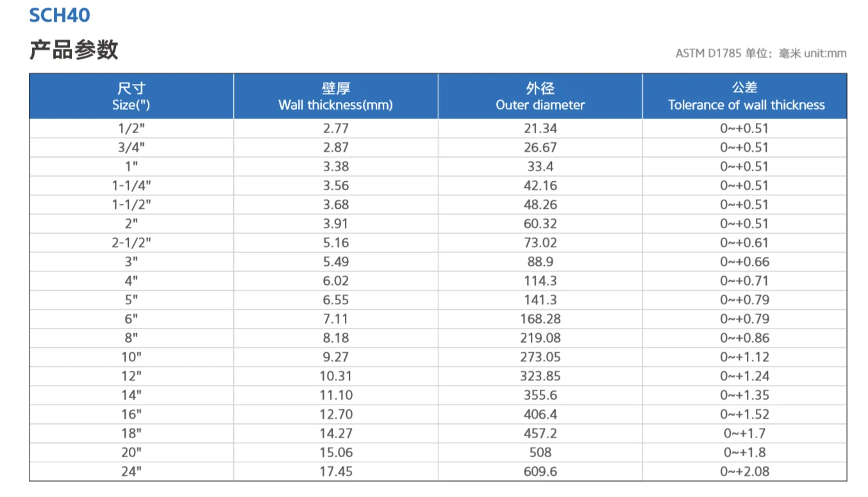
Task: Click wall thickness value 3.38
Action: point(336,167)
